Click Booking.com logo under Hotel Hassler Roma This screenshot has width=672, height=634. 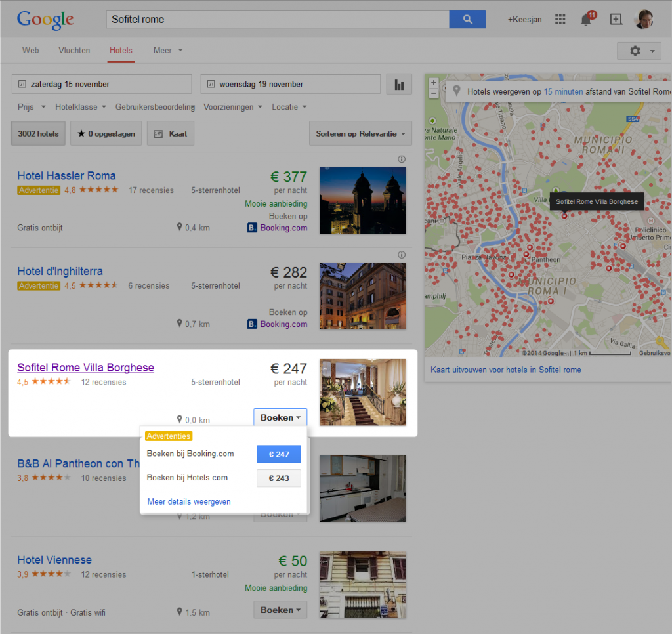(252, 228)
